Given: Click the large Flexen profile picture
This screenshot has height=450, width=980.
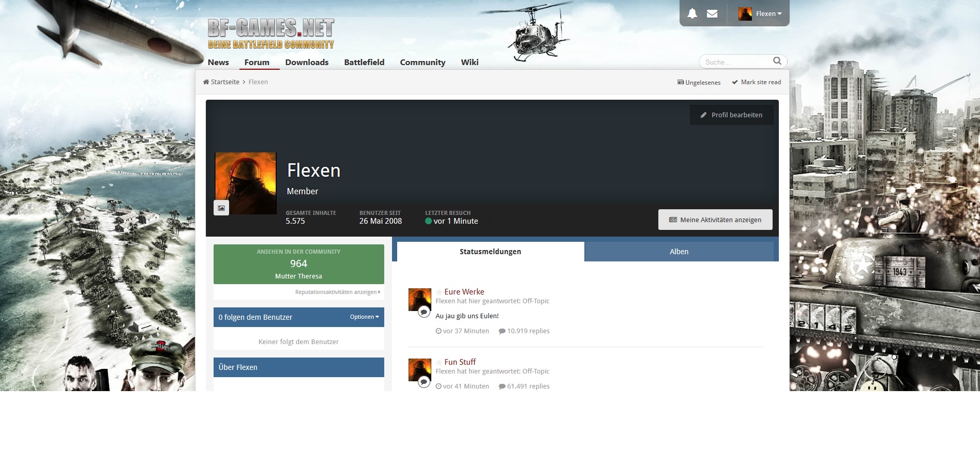Looking at the screenshot, I should pyautogui.click(x=246, y=183).
